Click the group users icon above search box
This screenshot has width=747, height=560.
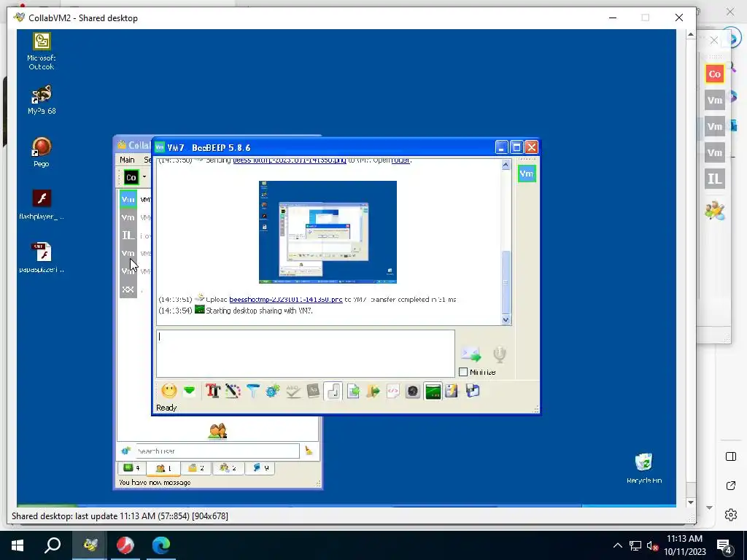coord(217,430)
